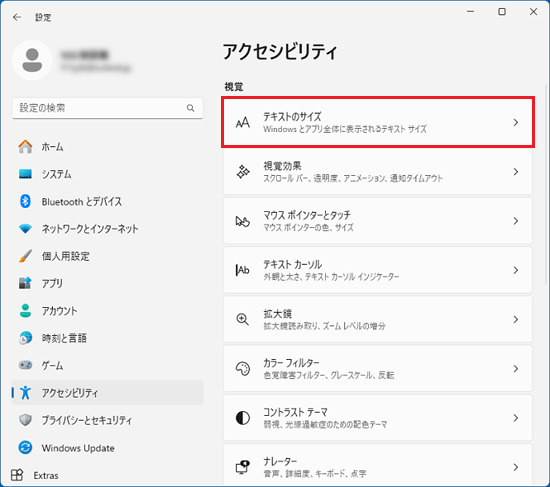The image size is (550, 487).
Task: Click the ホーム house icon
Action: [25, 147]
